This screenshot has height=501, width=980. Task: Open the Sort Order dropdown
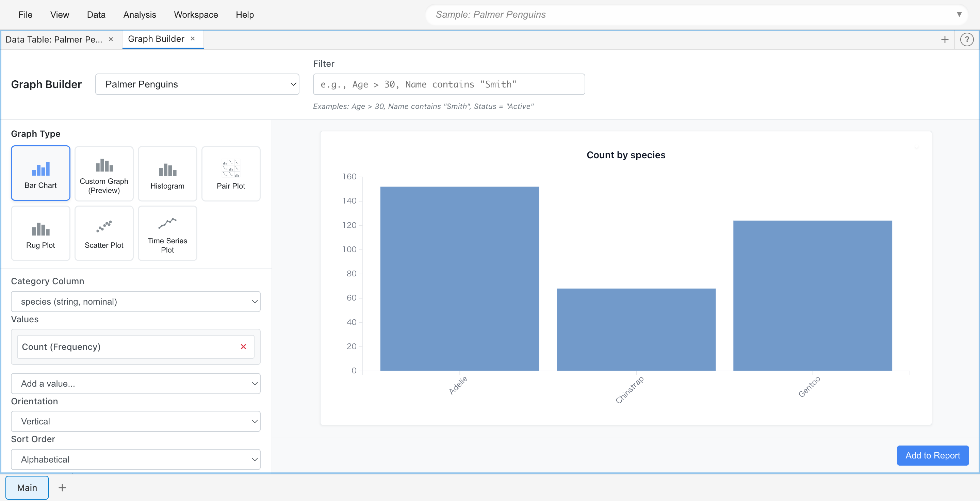point(135,459)
